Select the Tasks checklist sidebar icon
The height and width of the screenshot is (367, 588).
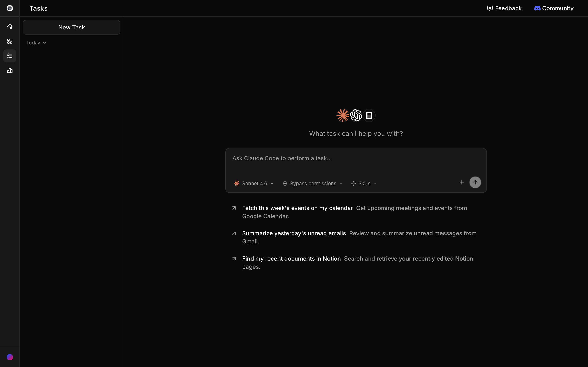(10, 56)
